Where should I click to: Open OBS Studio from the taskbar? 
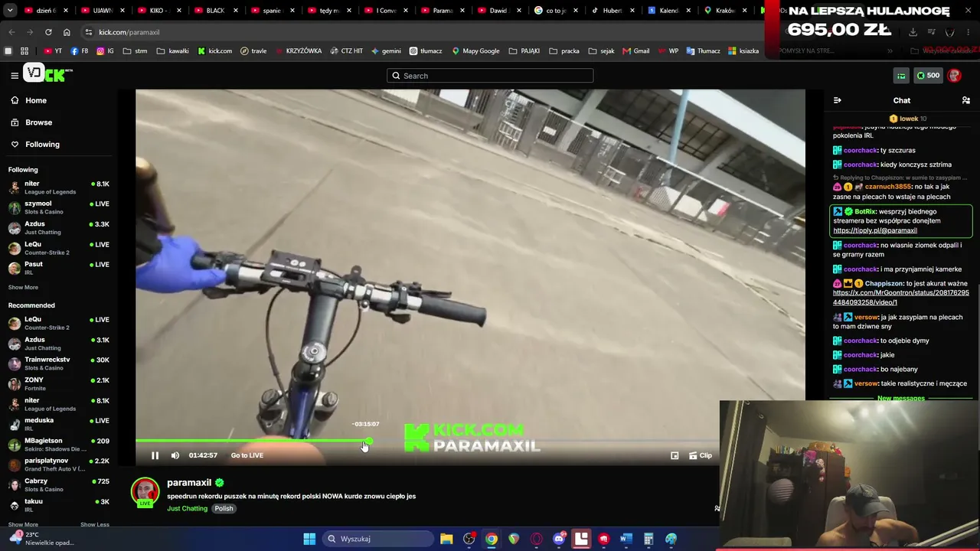[469, 539]
